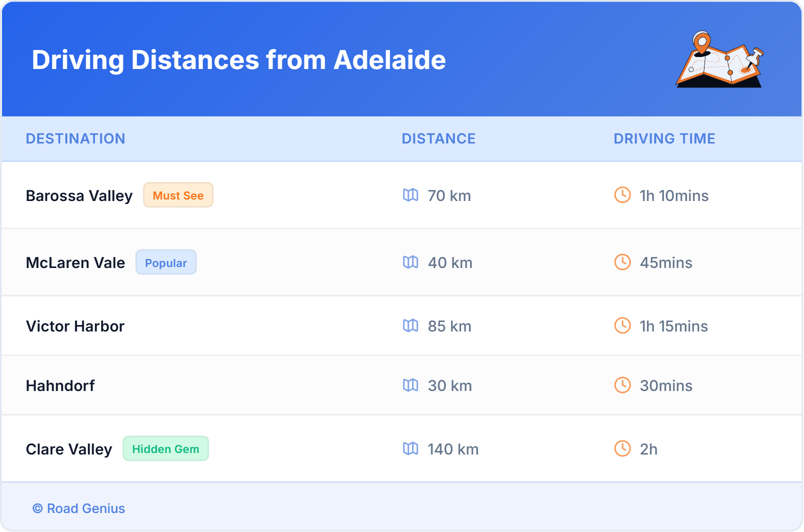Select the Hidden Gem badge
This screenshot has height=532, width=804.
165,449
